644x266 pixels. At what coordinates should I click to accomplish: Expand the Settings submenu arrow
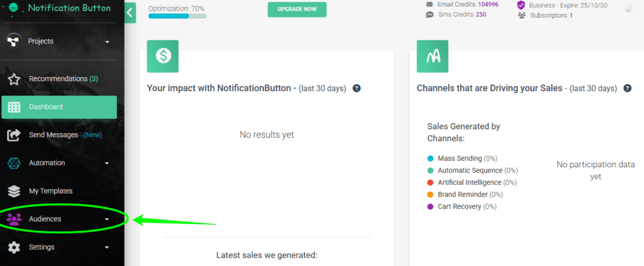pyautogui.click(x=107, y=248)
